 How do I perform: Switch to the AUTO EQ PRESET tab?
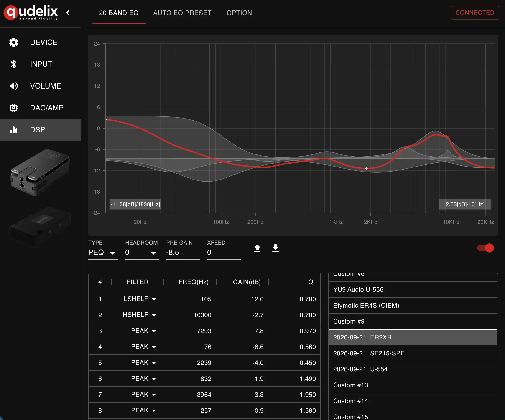pos(182,13)
